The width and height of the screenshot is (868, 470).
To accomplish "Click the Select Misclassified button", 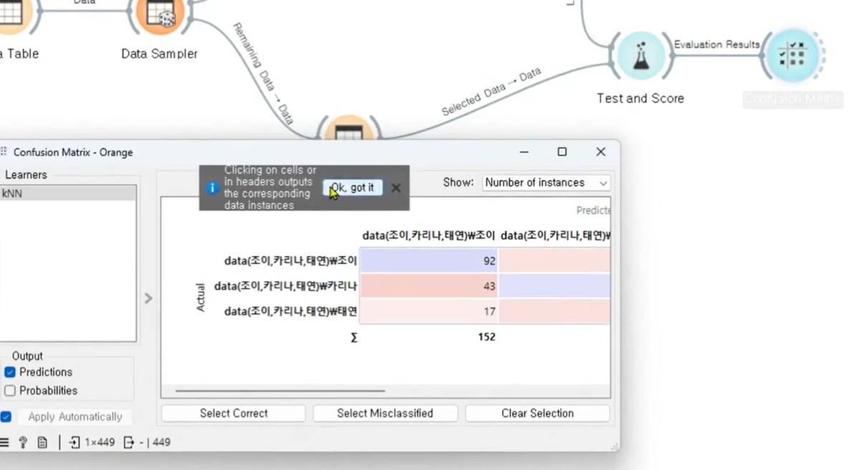I will 385,413.
